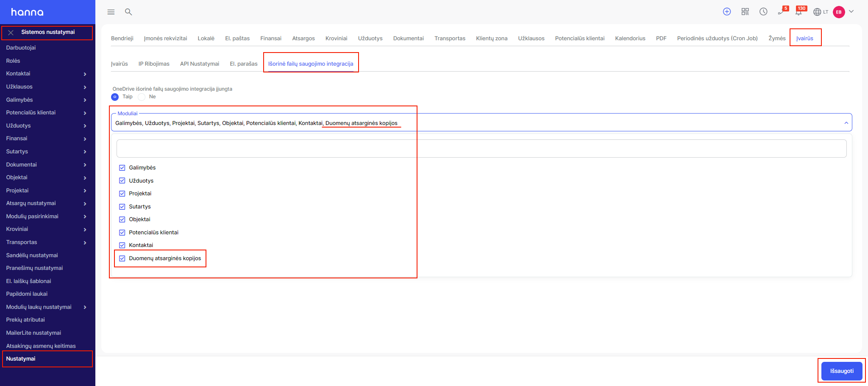
Task: Close Sistemos nustatymai with the X icon
Action: pyautogui.click(x=11, y=33)
